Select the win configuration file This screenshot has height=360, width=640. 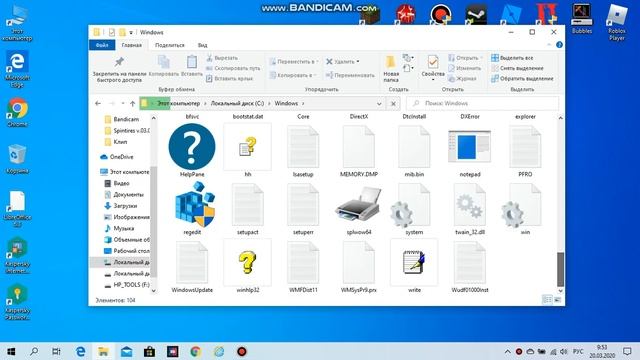pos(522,205)
